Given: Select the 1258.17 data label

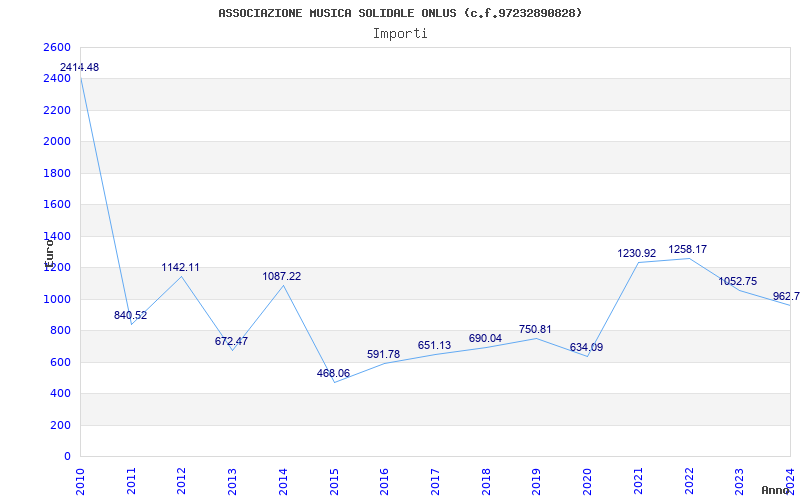Looking at the screenshot, I should click(688, 250).
